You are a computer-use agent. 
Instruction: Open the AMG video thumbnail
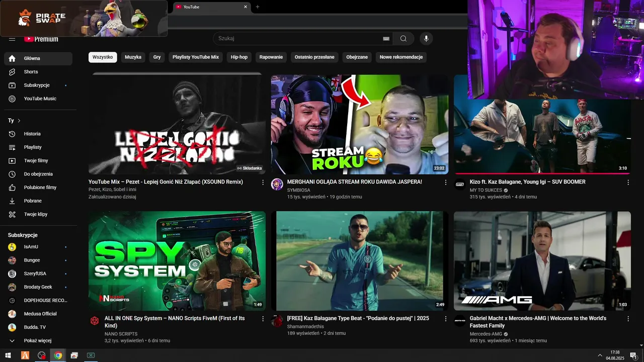(542, 261)
